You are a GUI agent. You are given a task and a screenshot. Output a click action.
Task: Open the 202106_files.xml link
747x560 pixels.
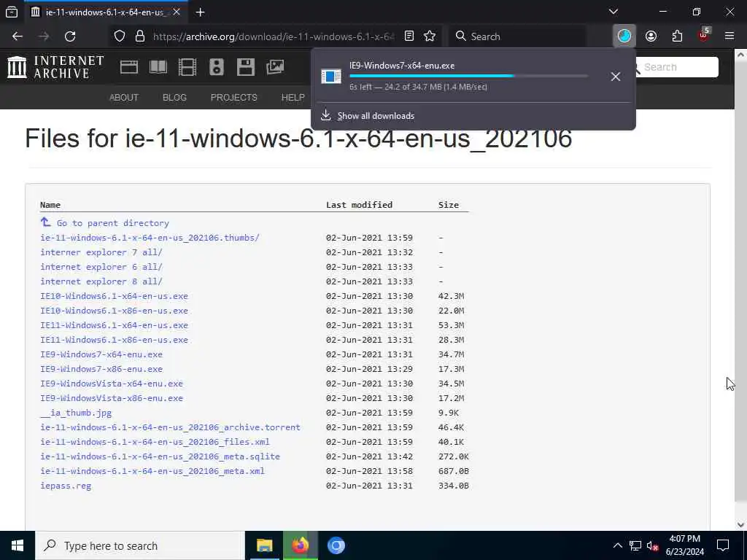pyautogui.click(x=155, y=442)
